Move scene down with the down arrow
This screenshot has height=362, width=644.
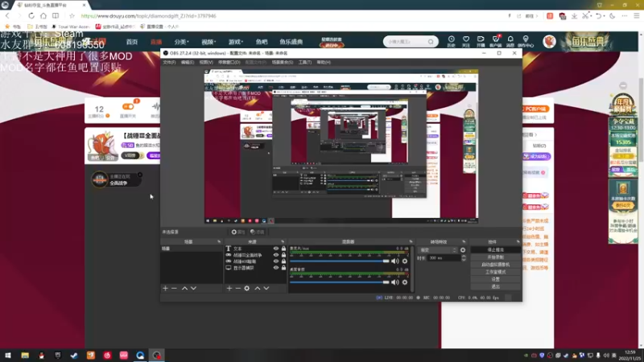click(193, 289)
